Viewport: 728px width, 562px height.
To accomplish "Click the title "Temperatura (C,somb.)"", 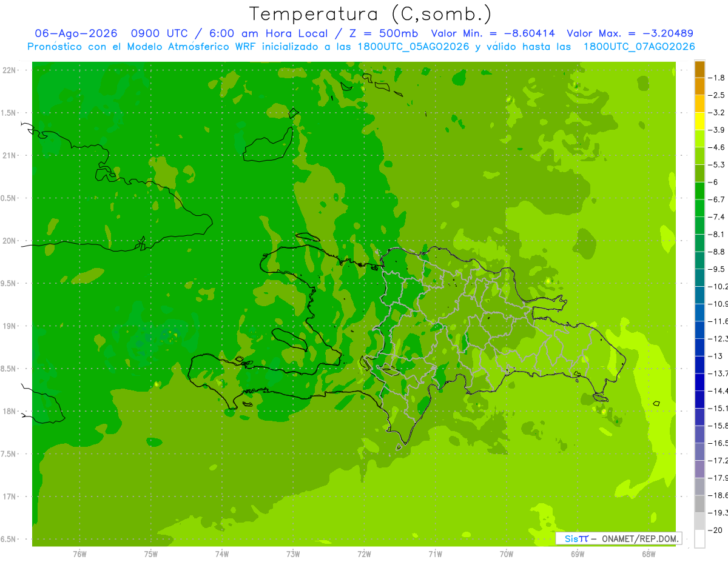I will point(371,15).
